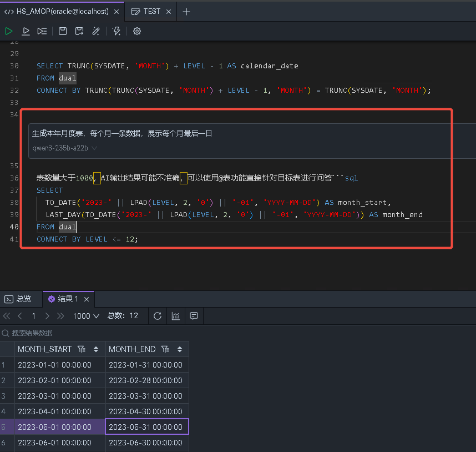Click the chart view icon in the results toolbar
476x452 pixels.
[176, 316]
